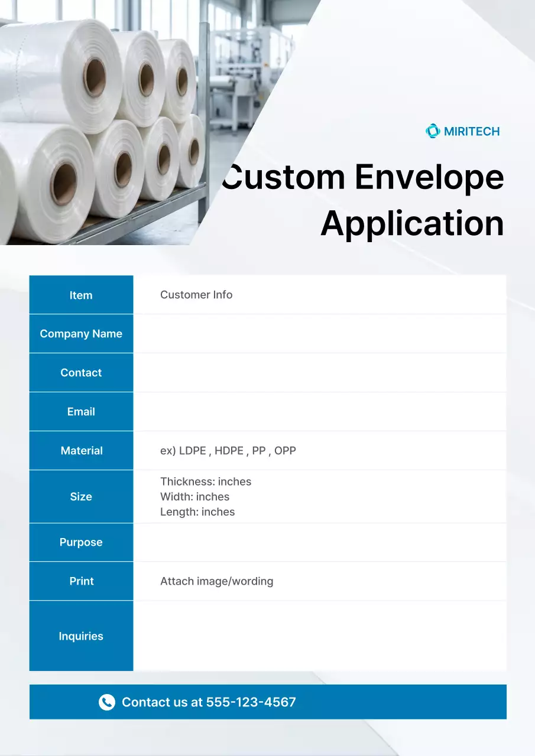Screen dimensions: 535x756
Task: Click the empty Email field
Action: (x=319, y=412)
